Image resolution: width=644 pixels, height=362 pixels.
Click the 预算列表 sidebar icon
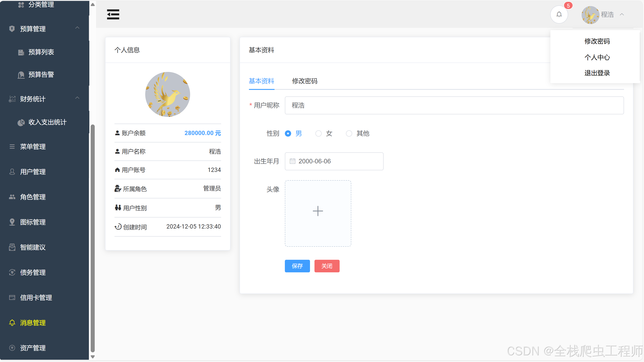[x=21, y=52]
